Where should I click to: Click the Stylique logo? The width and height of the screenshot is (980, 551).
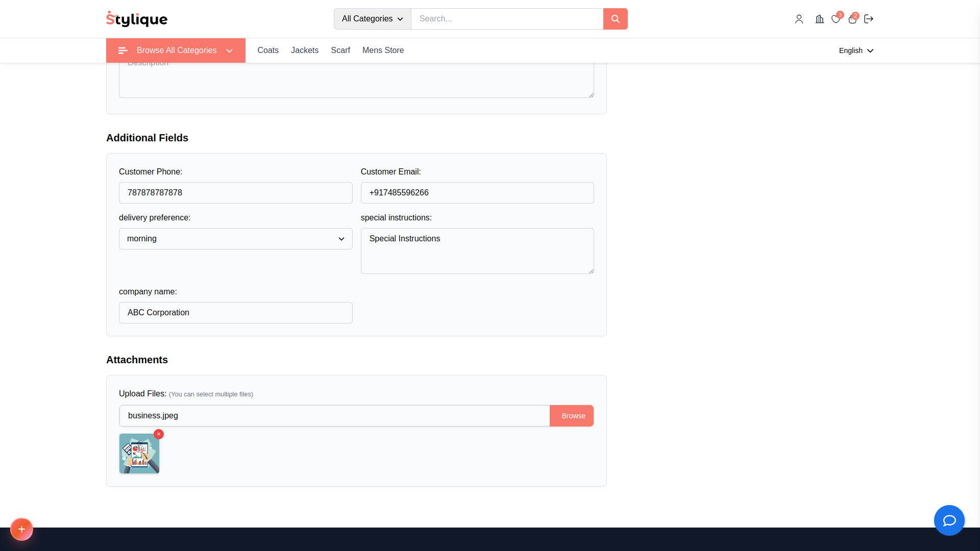(x=137, y=19)
